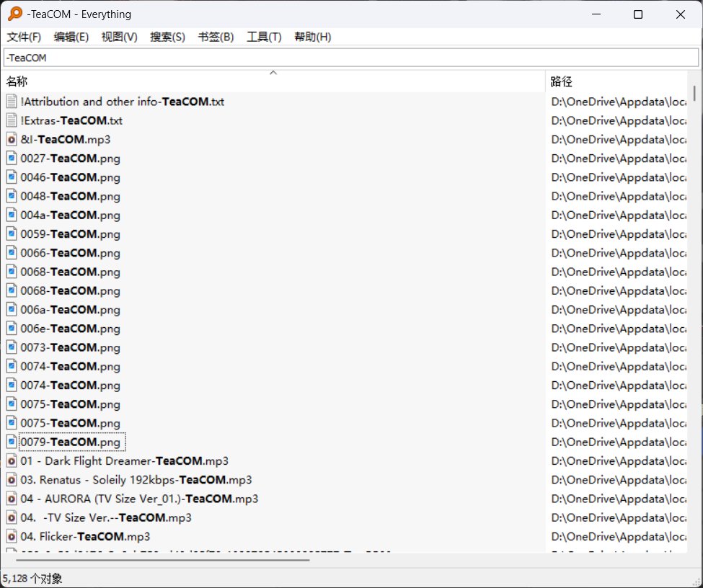Click the audio icon beside &I-TeaCOM.mp3
Screen dimensions: 703x588
coord(12,139)
